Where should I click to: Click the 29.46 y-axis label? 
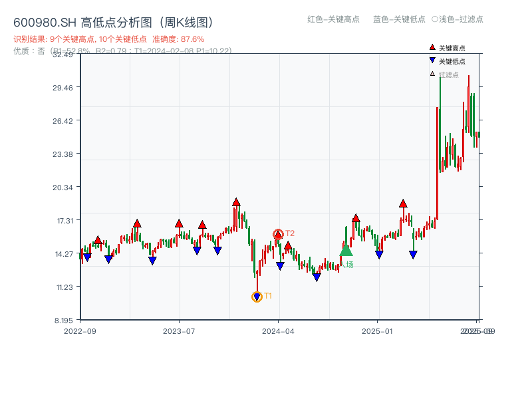point(63,88)
